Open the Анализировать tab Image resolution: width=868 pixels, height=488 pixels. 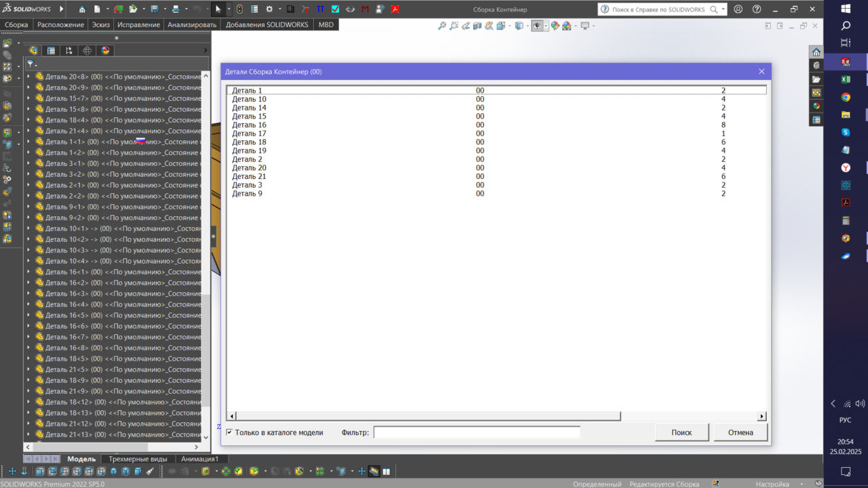coord(192,24)
